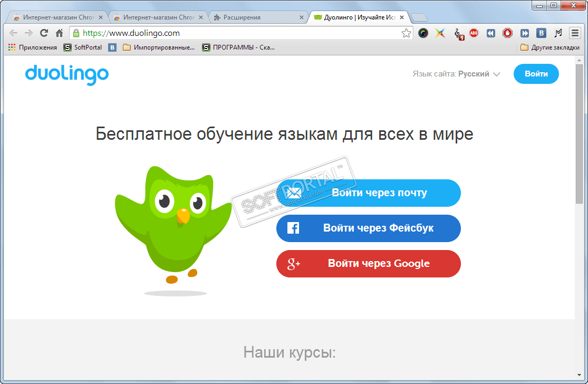Bookmark this page with the star icon
Image resolution: width=588 pixels, height=384 pixels.
tap(406, 33)
